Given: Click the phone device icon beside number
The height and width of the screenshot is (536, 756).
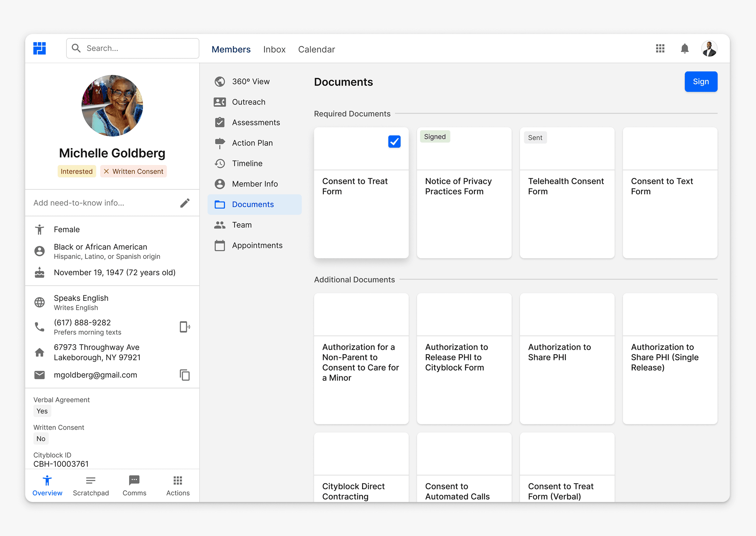Looking at the screenshot, I should pyautogui.click(x=185, y=327).
